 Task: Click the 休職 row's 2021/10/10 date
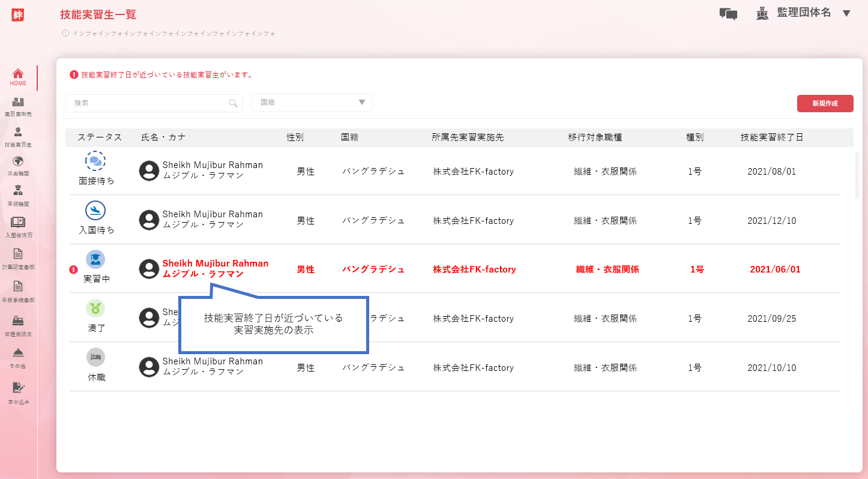click(771, 367)
